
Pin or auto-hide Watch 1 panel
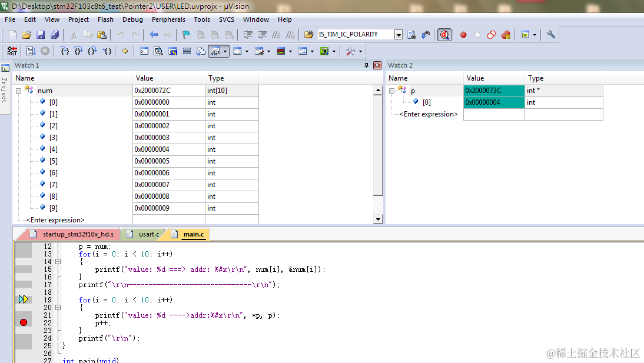366,65
